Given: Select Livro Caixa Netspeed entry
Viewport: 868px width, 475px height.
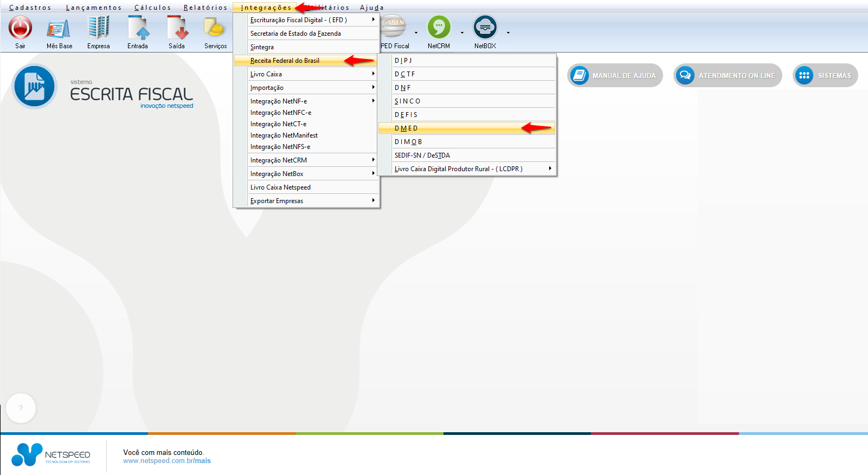Looking at the screenshot, I should point(306,187).
